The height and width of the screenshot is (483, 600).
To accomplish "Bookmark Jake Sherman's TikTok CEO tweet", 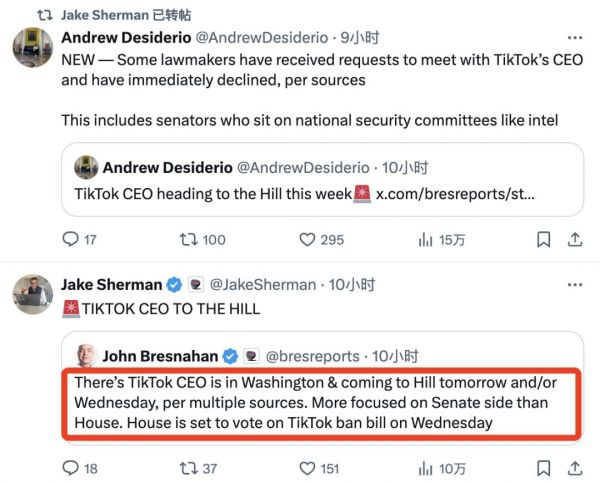I will tap(543, 467).
